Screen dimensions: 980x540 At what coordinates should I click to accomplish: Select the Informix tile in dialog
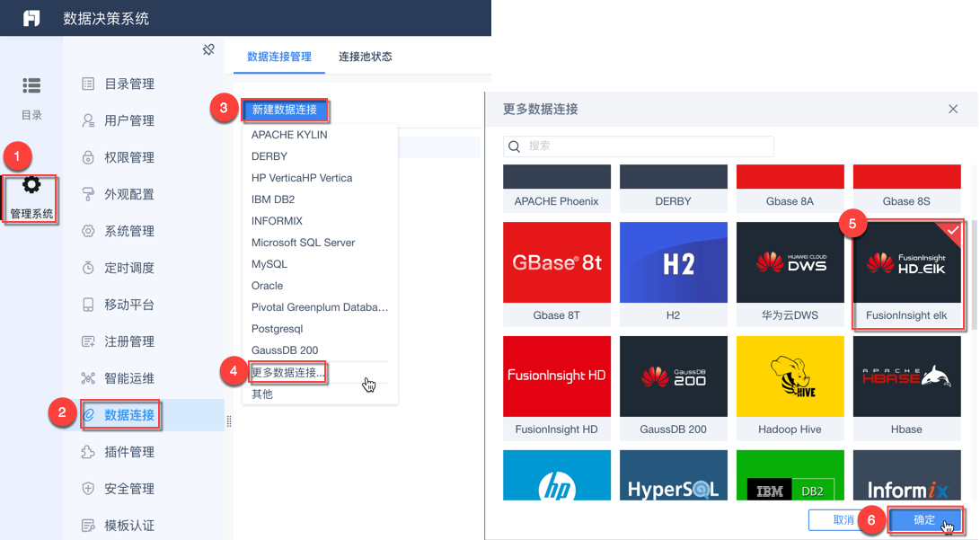tap(907, 475)
